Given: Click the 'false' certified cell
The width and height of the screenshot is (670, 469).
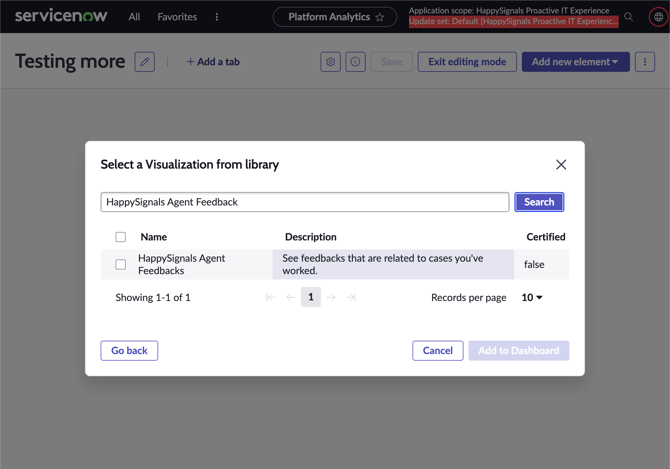Looking at the screenshot, I should 534,264.
